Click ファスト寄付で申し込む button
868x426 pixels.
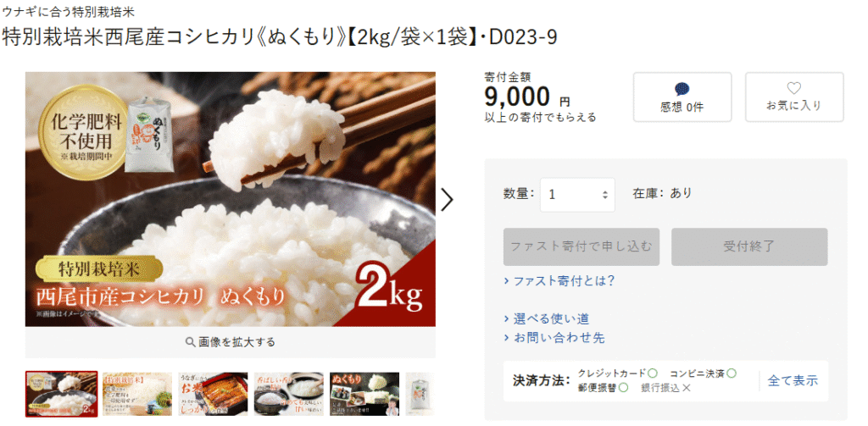coord(581,246)
